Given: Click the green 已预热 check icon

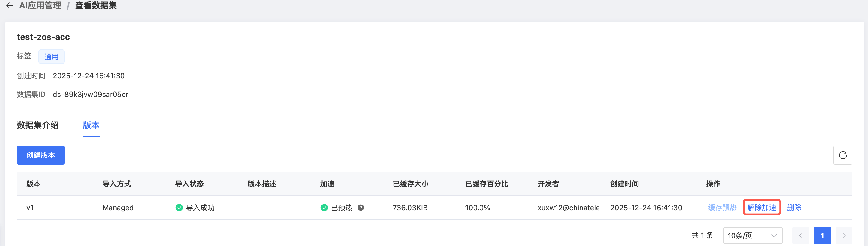Looking at the screenshot, I should [x=324, y=208].
